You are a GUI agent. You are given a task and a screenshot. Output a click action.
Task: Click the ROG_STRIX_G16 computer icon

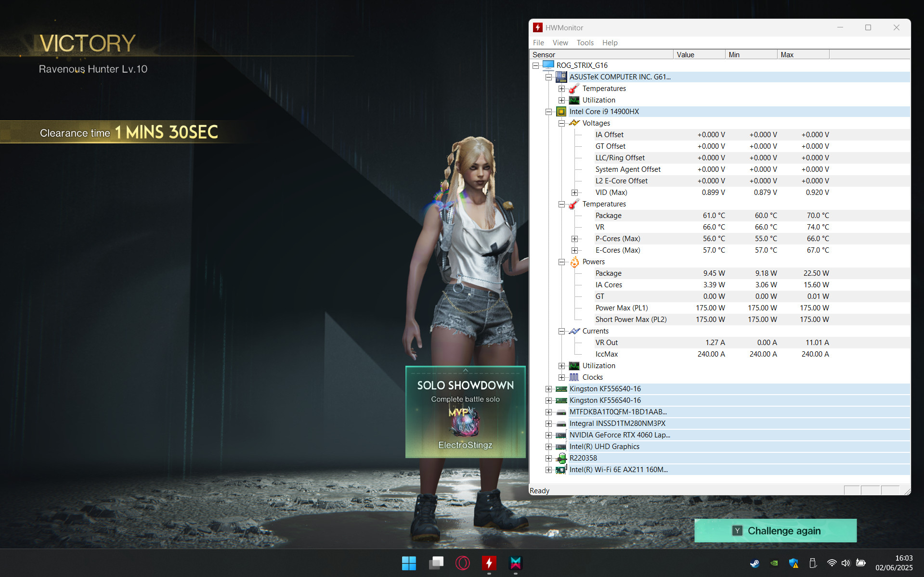click(x=548, y=65)
